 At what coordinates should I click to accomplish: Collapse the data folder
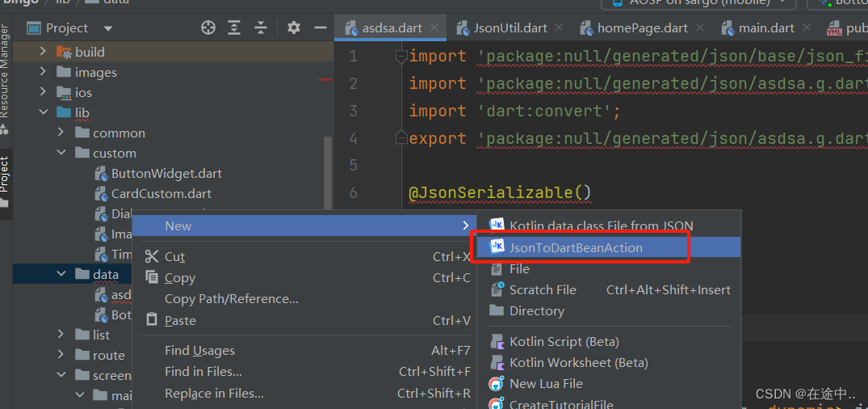[61, 274]
